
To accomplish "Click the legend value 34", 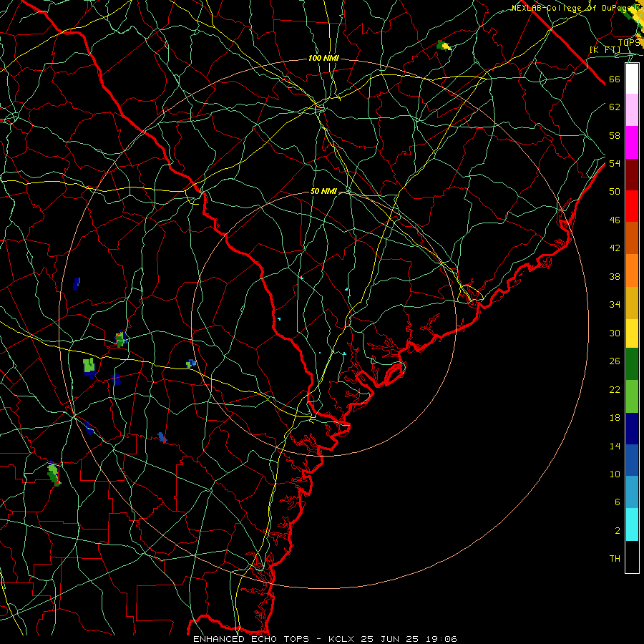I will [615, 304].
